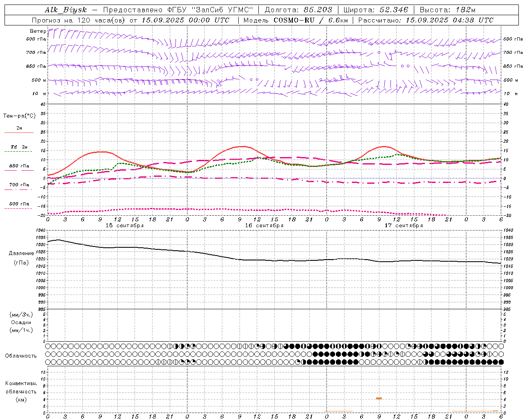Image resolution: width=525 pixels, height=420 pixels.
Task: Click the station name Alk_Biysk in header
Action: [66, 10]
